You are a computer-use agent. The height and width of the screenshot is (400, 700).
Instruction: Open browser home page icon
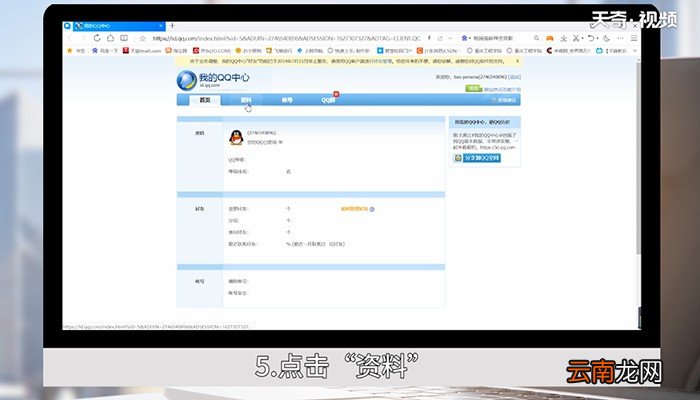(110, 38)
